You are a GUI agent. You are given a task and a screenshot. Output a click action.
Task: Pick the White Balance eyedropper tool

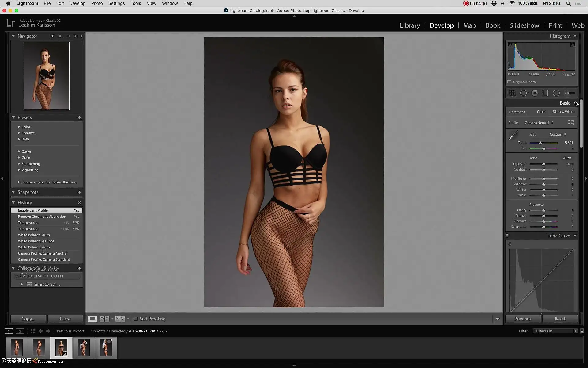513,135
